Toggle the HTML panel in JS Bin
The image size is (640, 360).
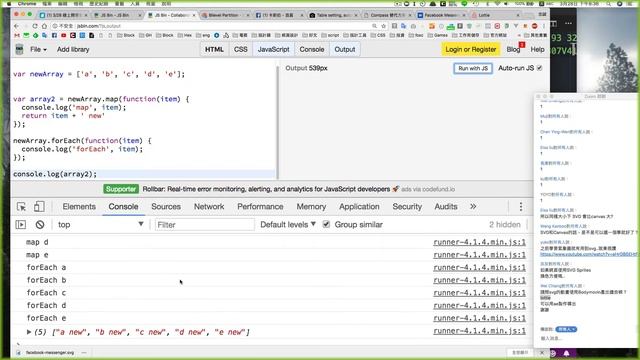point(214,49)
